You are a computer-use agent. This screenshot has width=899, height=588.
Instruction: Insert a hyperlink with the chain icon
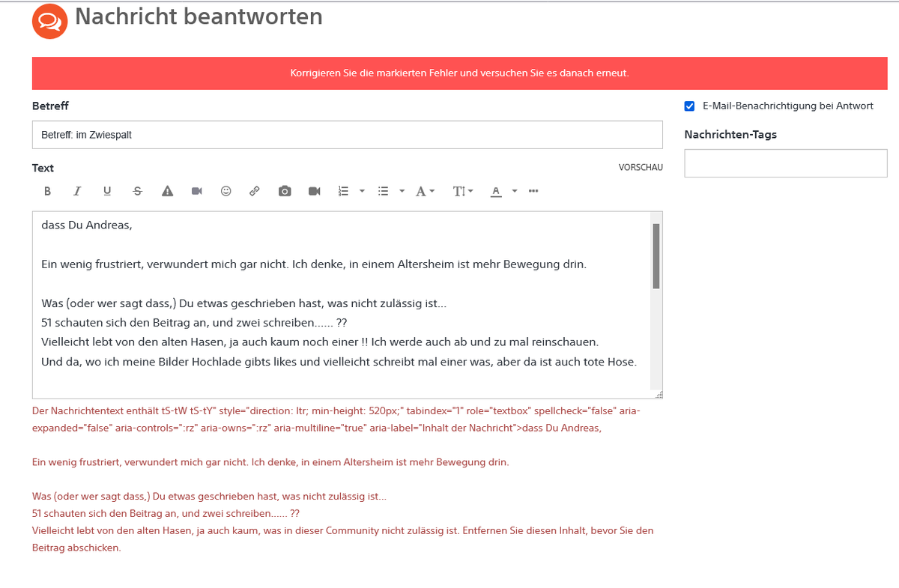(255, 191)
